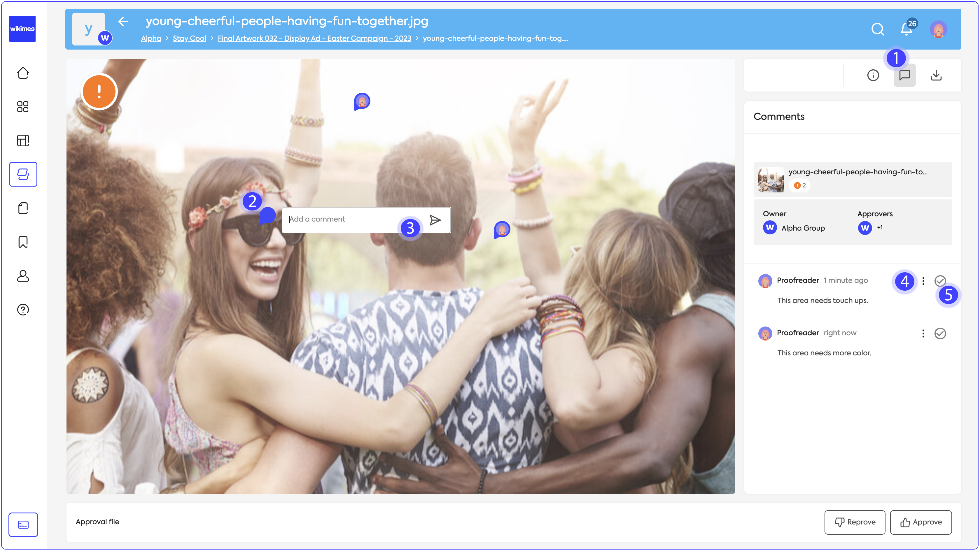Open options menu for touch ups comment
This screenshot has height=551, width=980.
coord(923,281)
